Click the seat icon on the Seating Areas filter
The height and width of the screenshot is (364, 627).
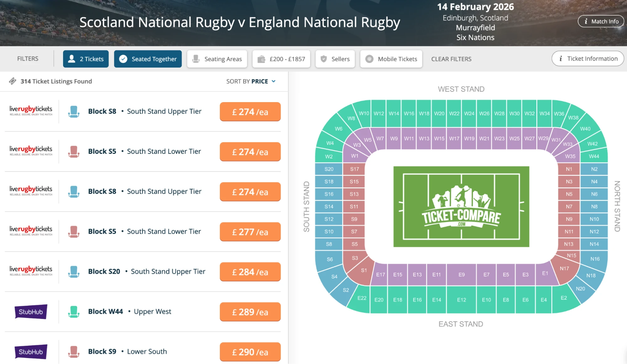[196, 59]
